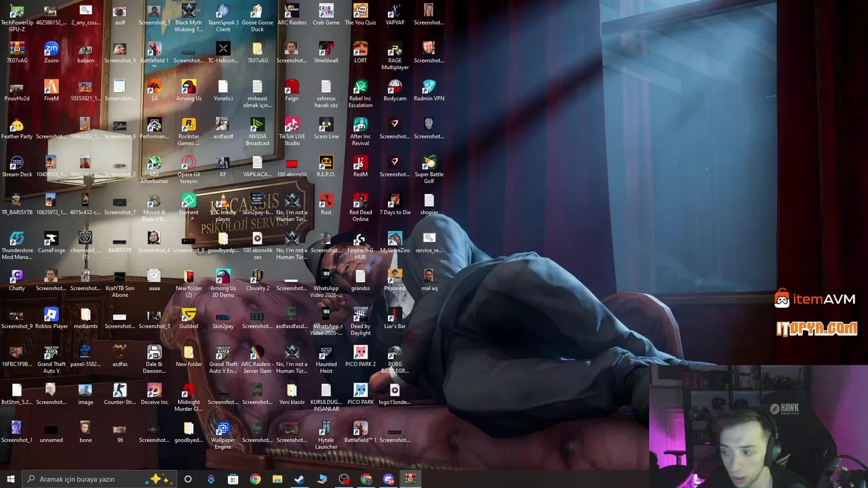Screen dimensions: 868x488
Task: Open File Explorer from taskbar
Action: click(x=277, y=479)
